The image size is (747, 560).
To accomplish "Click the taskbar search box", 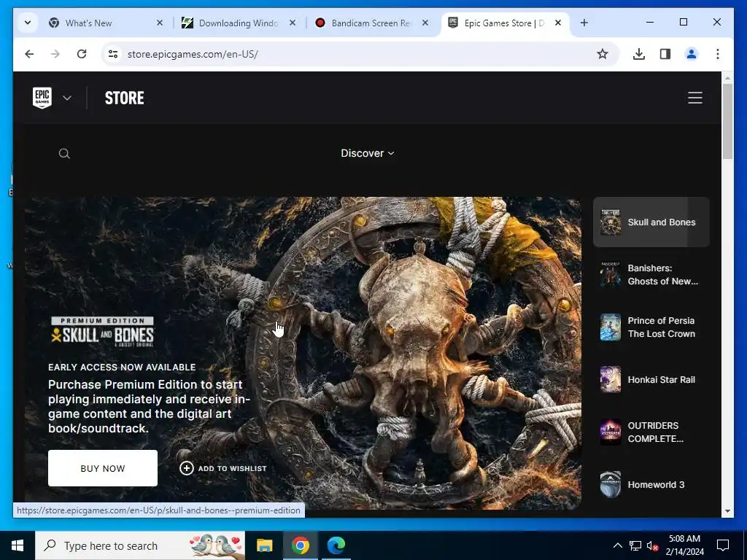I will [140, 545].
